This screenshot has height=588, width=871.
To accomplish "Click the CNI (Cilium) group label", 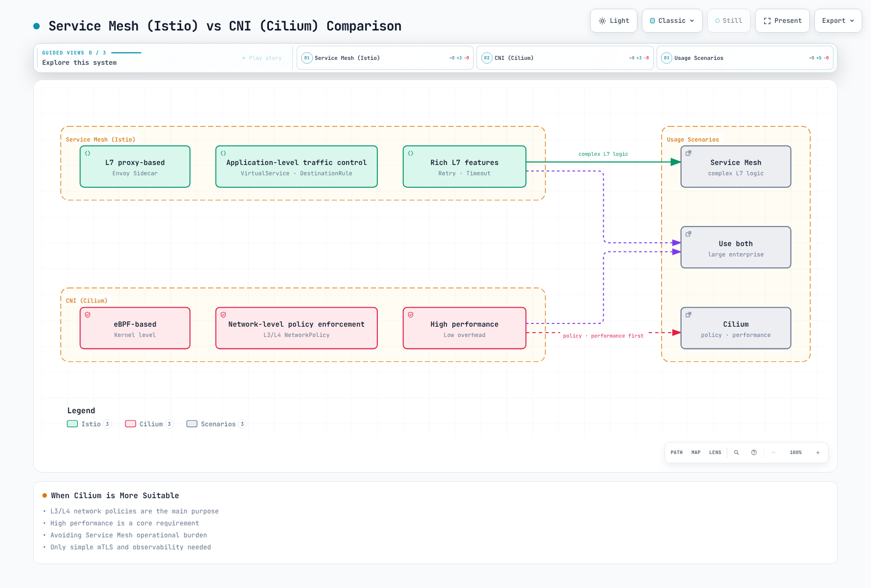I will click(x=87, y=301).
